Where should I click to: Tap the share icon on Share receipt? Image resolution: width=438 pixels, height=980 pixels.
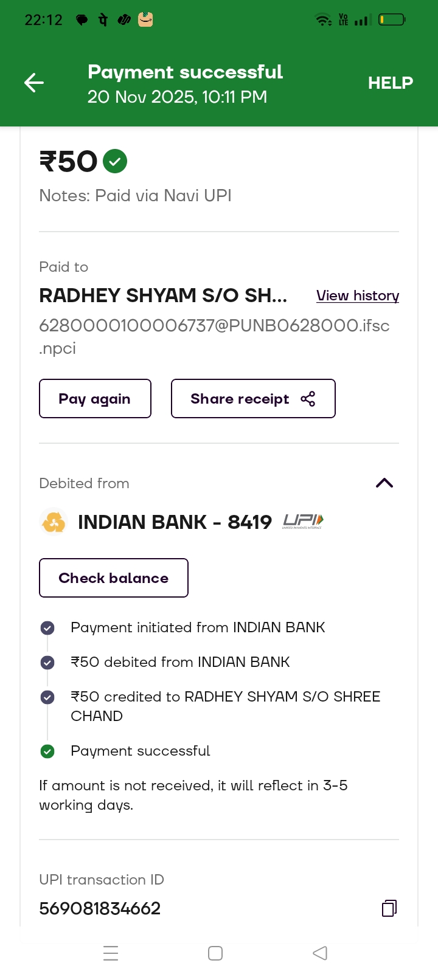click(x=308, y=399)
